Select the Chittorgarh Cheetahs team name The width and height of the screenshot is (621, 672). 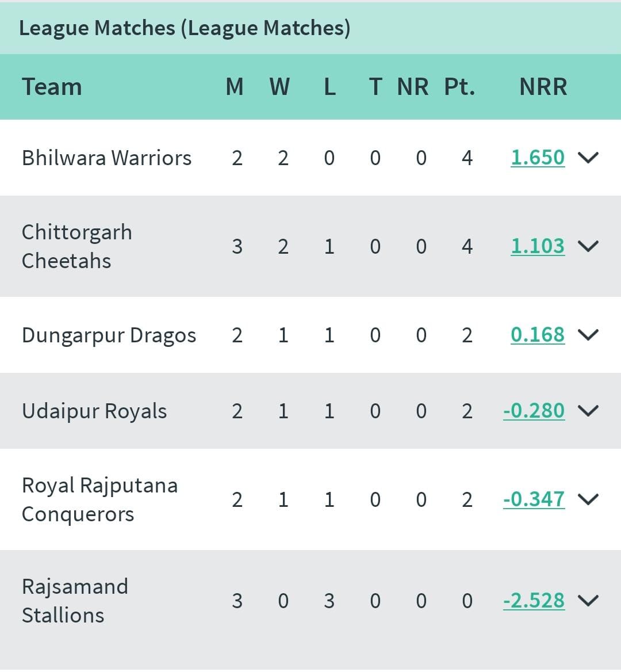[77, 246]
